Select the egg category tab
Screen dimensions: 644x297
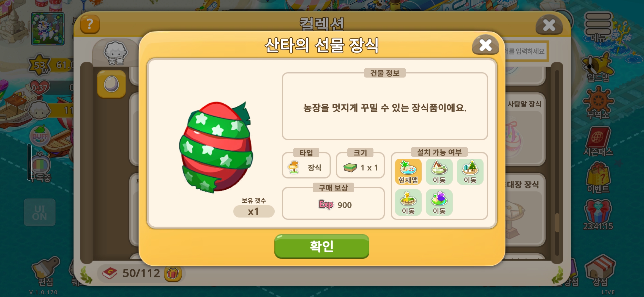pos(111,84)
